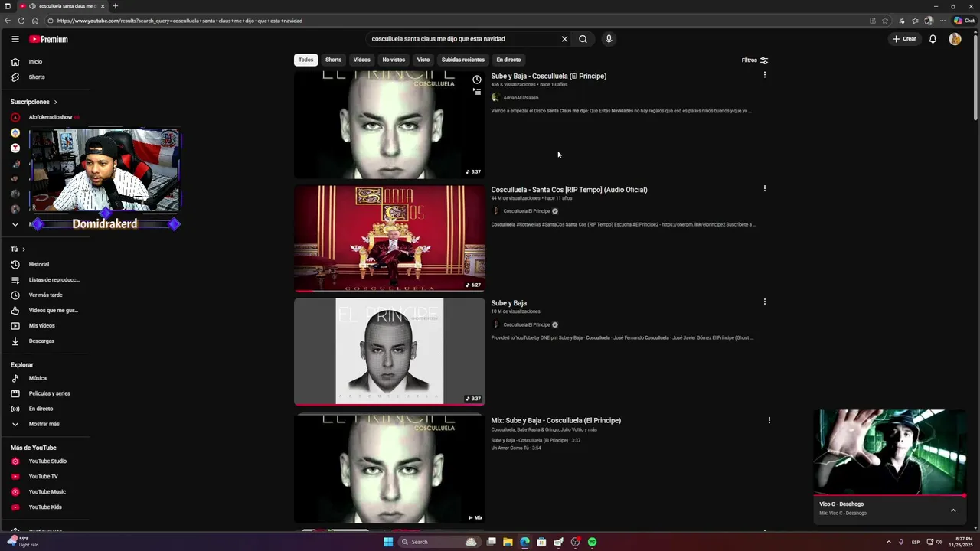Open title Sube y Baja - Cosculluela (El Principe)
This screenshot has width=980, height=551.
[x=549, y=77]
